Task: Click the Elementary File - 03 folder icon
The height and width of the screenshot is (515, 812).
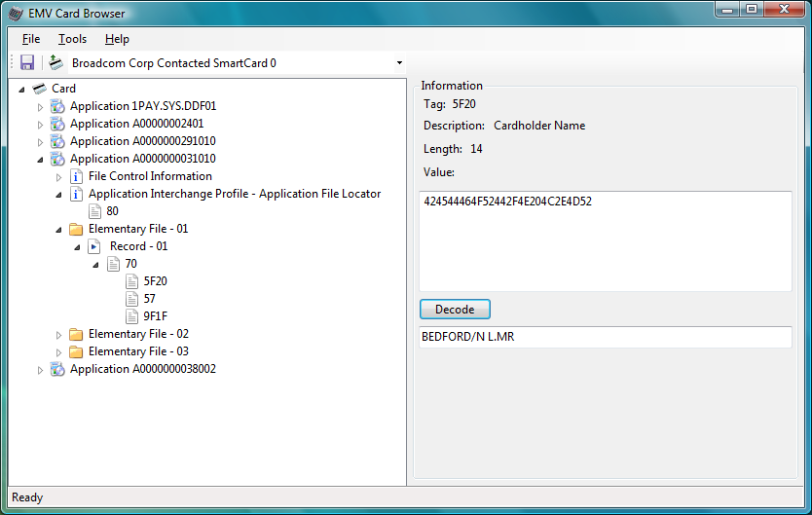Action: pos(76,352)
